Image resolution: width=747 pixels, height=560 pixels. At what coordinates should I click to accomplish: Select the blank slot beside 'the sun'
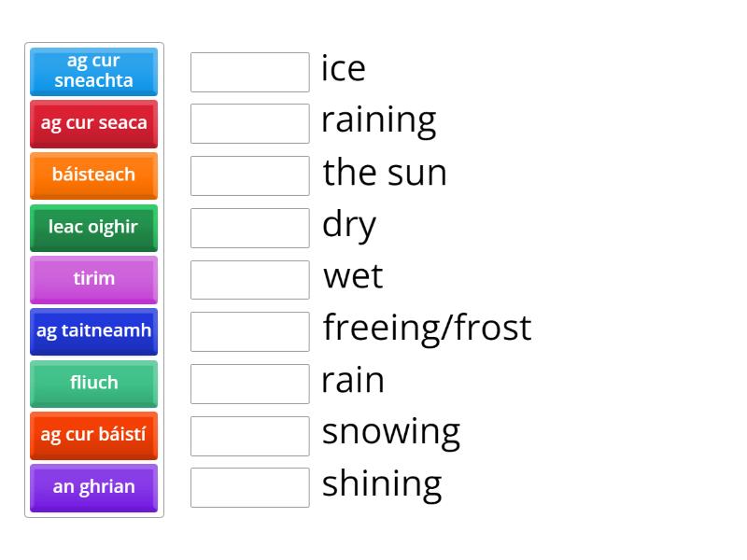(x=250, y=175)
